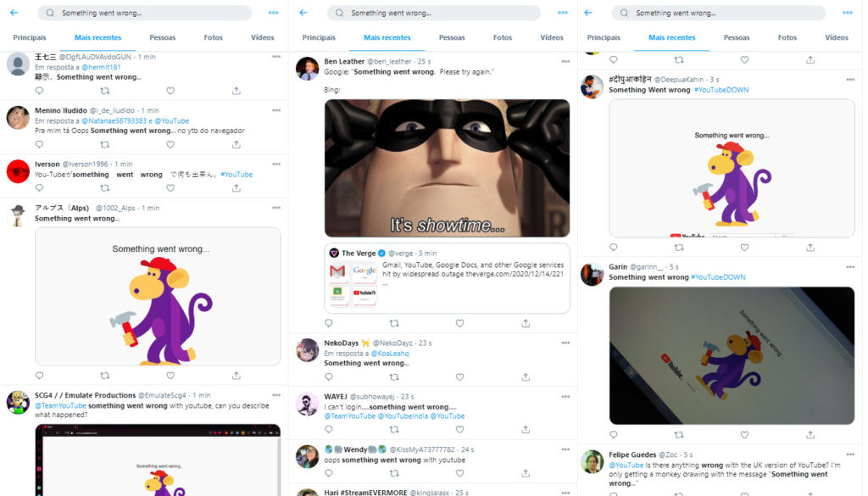Retweet Deepua Kahin's YouTubeDOWN tweet
Viewport: 868px width, 496px height.
tap(679, 248)
